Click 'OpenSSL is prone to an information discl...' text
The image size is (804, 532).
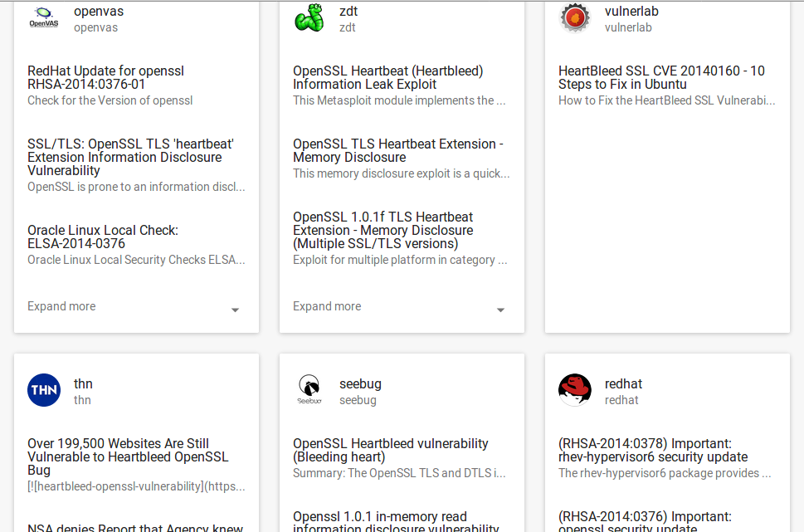(136, 187)
